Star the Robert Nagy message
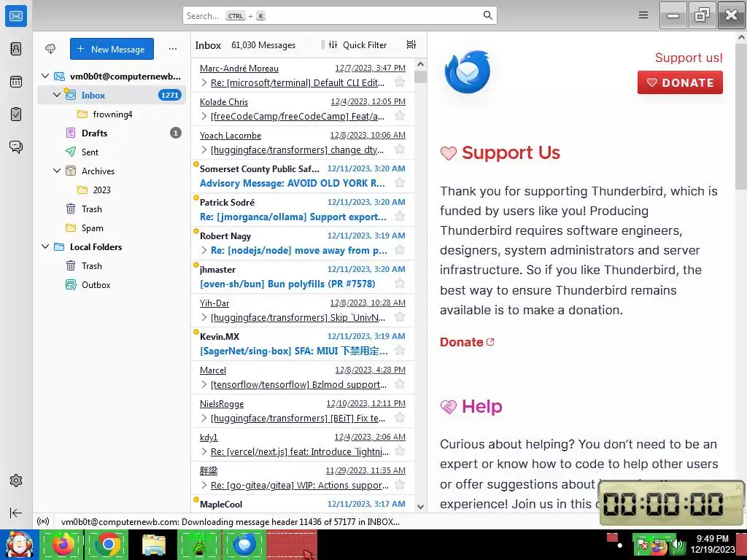 tap(400, 250)
